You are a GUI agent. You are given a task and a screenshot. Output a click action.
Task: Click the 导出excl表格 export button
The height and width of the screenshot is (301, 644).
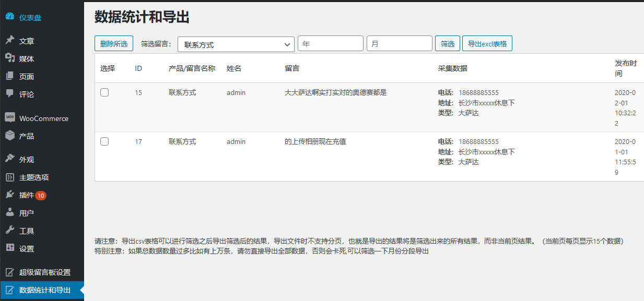[x=487, y=43]
